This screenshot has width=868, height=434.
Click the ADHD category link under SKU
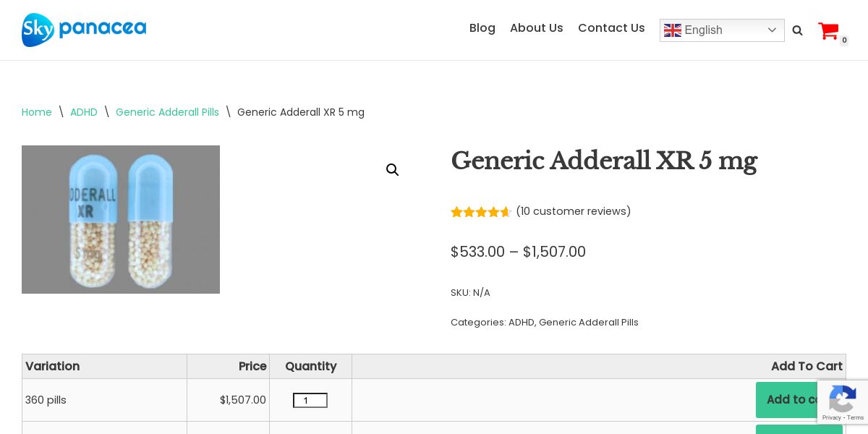pos(521,323)
